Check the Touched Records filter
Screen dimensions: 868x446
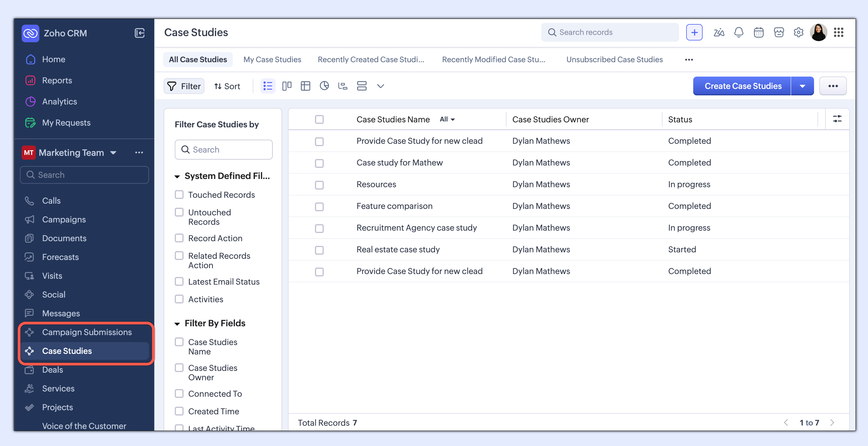179,195
